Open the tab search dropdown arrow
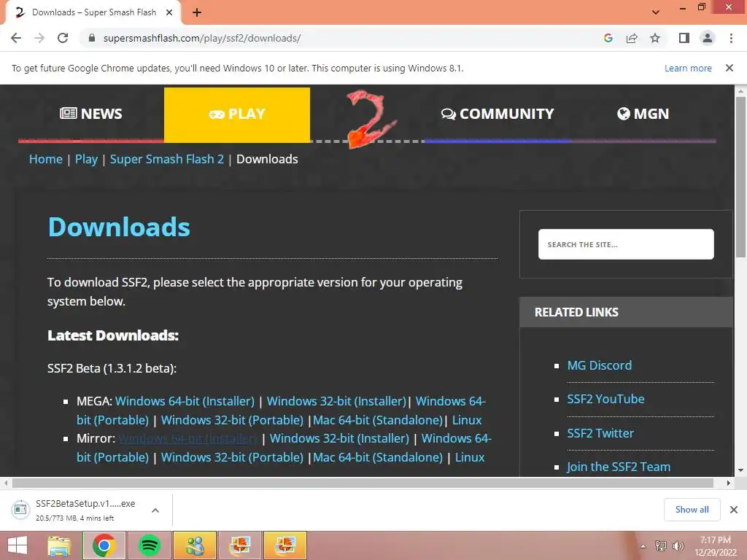 pyautogui.click(x=656, y=12)
